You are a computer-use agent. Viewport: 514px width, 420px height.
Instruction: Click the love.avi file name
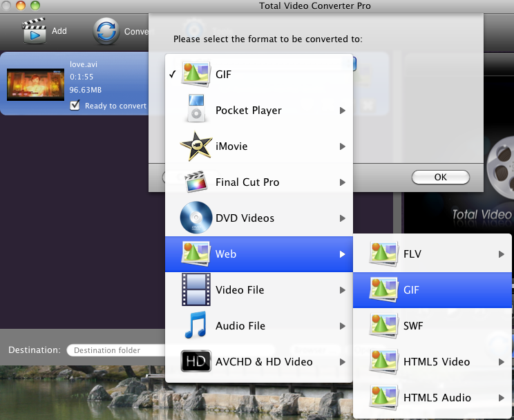(x=84, y=64)
